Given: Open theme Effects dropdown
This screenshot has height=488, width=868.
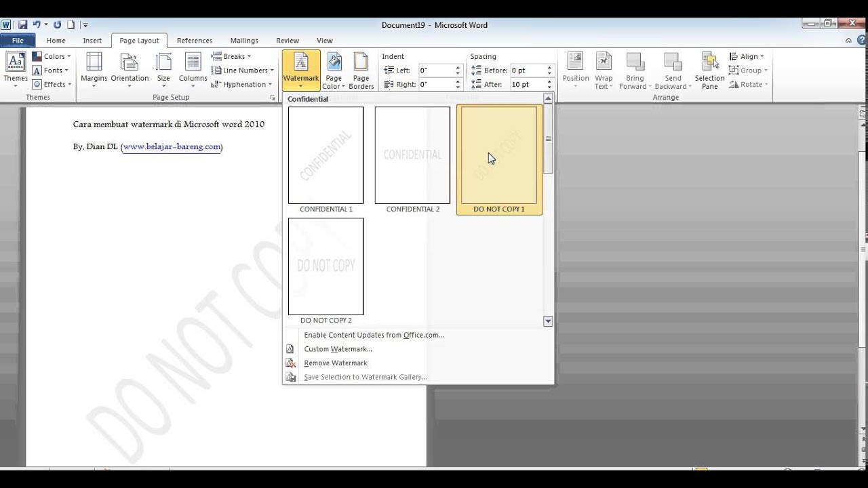Looking at the screenshot, I should click(x=52, y=84).
